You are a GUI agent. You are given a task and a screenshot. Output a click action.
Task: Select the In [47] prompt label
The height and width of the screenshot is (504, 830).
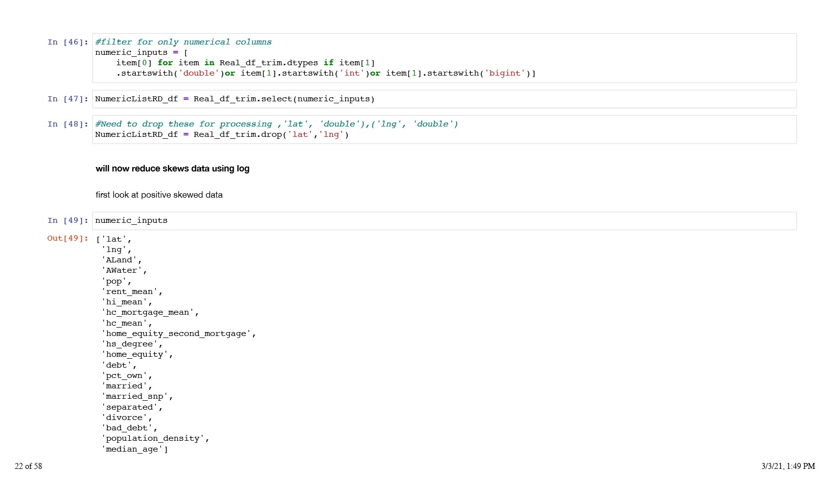(x=68, y=99)
